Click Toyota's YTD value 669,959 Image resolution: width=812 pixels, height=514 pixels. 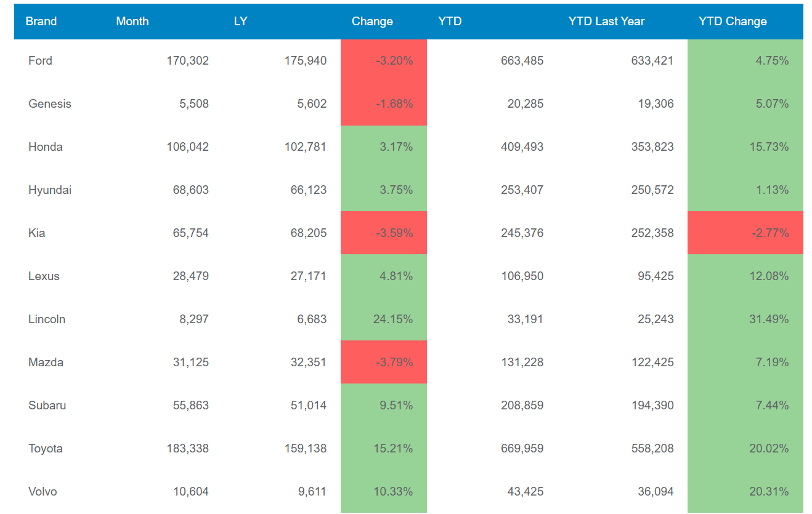[x=522, y=449]
